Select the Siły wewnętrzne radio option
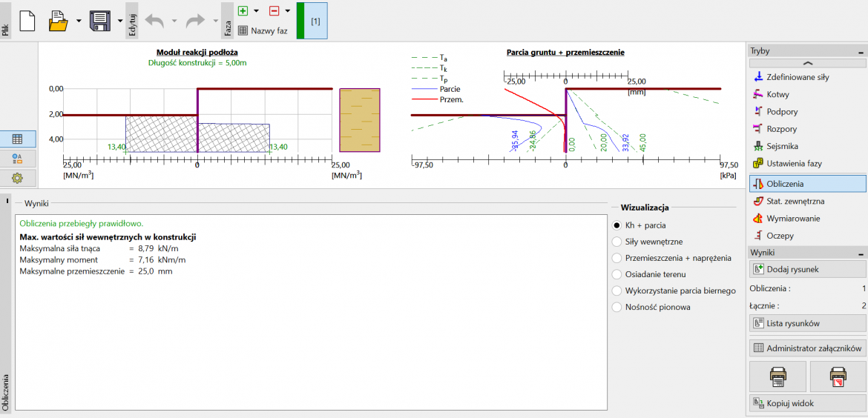The image size is (868, 418). [617, 242]
